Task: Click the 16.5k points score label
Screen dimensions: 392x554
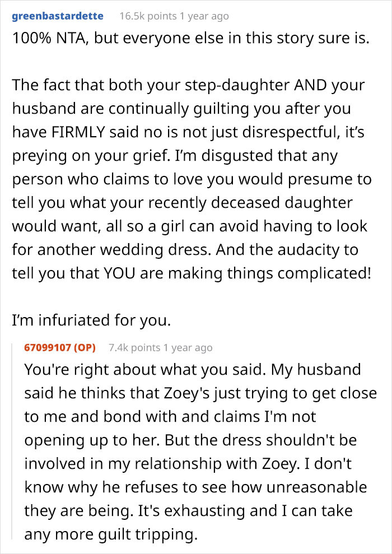Action: click(148, 16)
